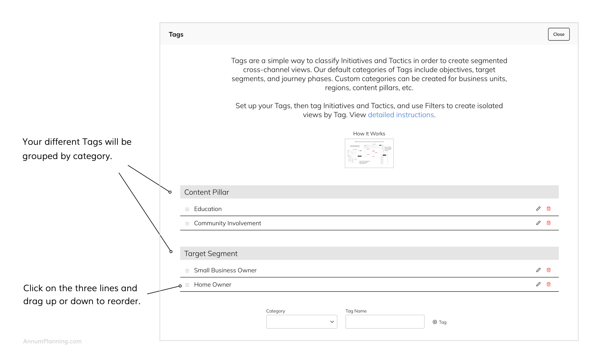Image resolution: width=604 pixels, height=364 pixels.
Task: Edit the Home Owner tag
Action: pyautogui.click(x=538, y=284)
